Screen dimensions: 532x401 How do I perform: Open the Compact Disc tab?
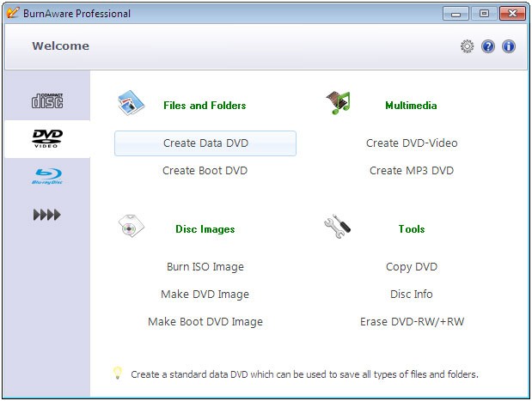(47, 100)
